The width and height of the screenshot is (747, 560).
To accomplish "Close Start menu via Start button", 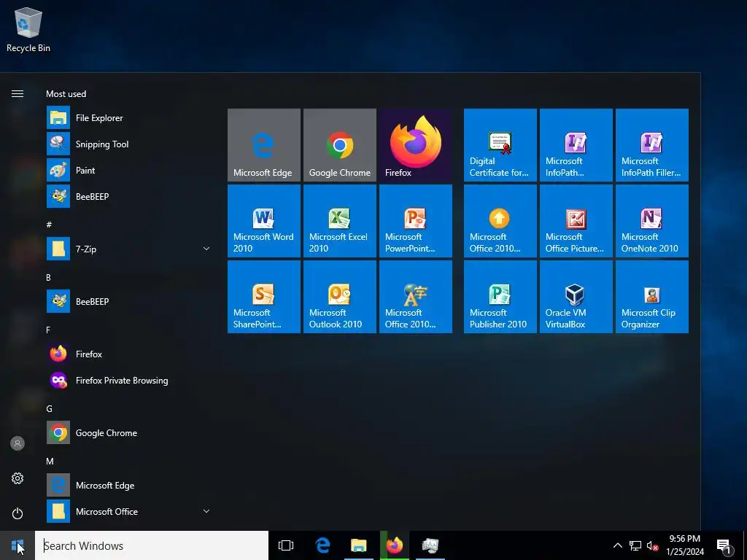I will coord(18,545).
